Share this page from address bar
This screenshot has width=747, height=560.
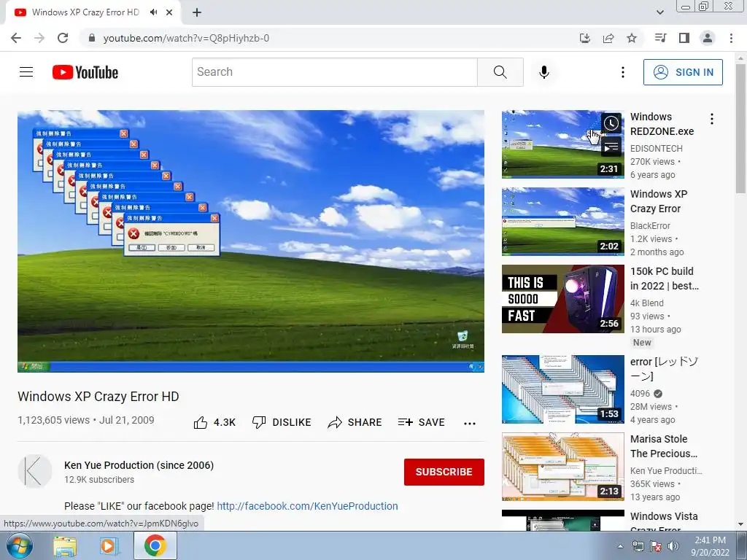608,38
